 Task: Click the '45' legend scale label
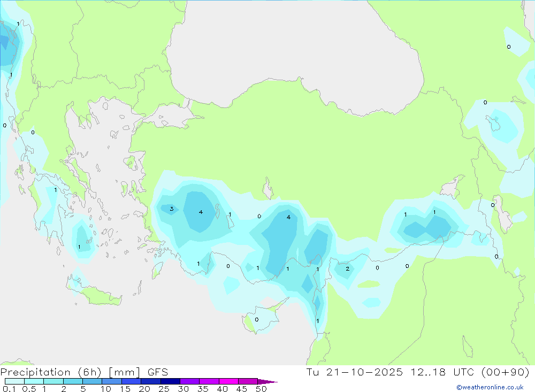point(242,389)
